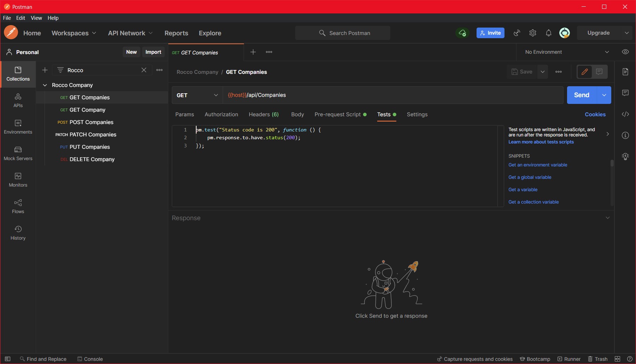Collapse the snippets help panel arrow
636x364 pixels.
point(607,134)
